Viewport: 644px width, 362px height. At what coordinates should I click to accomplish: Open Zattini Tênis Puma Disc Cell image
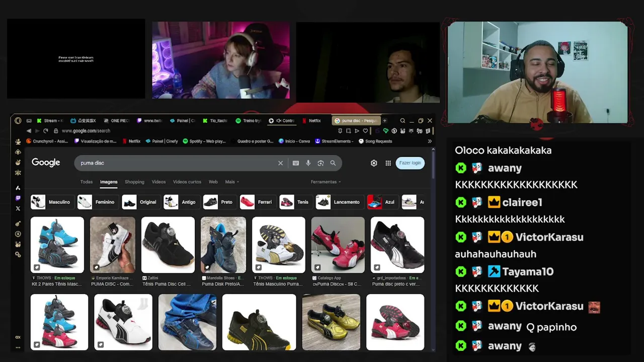(x=168, y=245)
